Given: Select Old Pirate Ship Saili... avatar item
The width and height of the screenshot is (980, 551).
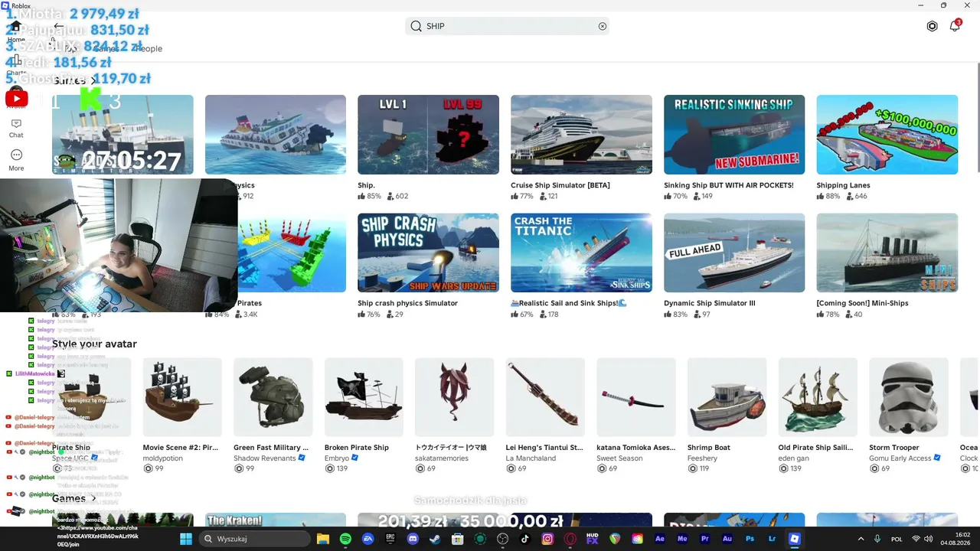Looking at the screenshot, I should [x=818, y=397].
